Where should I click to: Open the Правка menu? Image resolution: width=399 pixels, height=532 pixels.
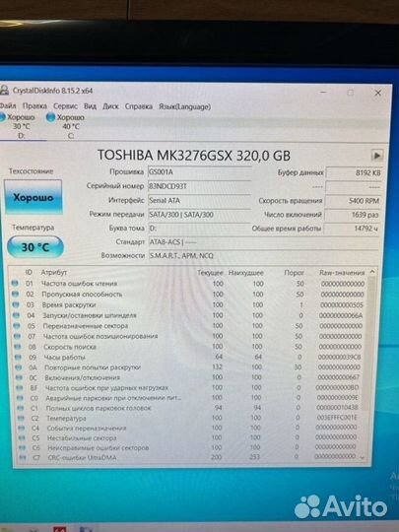[x=34, y=105]
